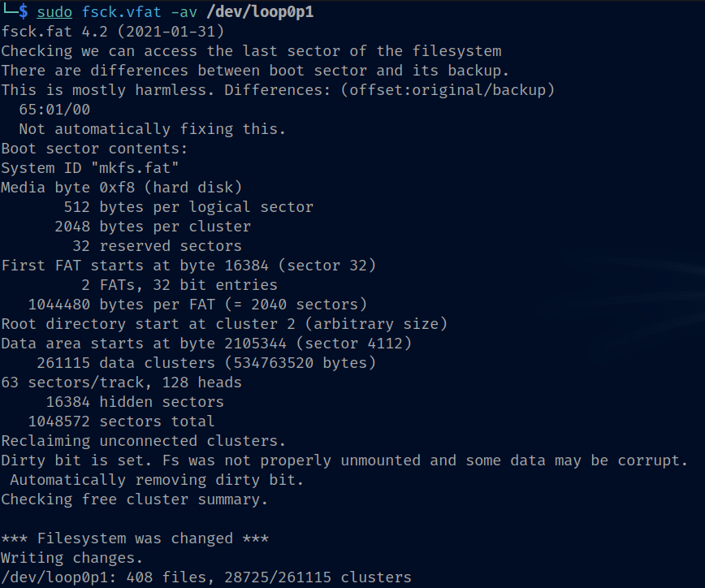Click the fsck.vfat command text
This screenshot has width=705, height=588.
pyautogui.click(x=122, y=12)
